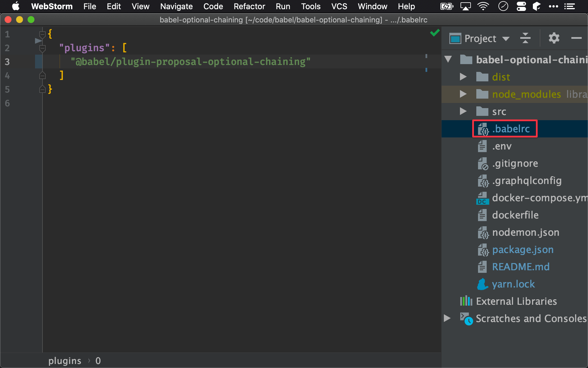
Task: Expand the src folder
Action: tap(463, 111)
